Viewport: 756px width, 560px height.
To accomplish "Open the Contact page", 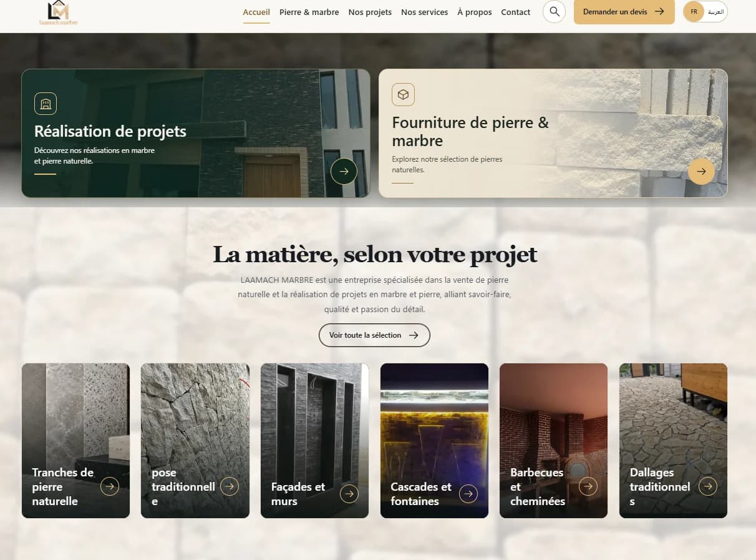I will [516, 12].
